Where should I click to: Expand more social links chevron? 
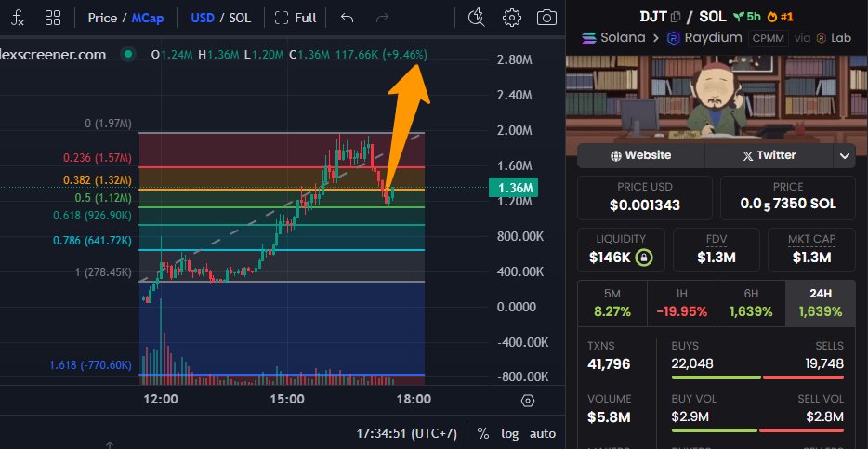[x=844, y=155]
